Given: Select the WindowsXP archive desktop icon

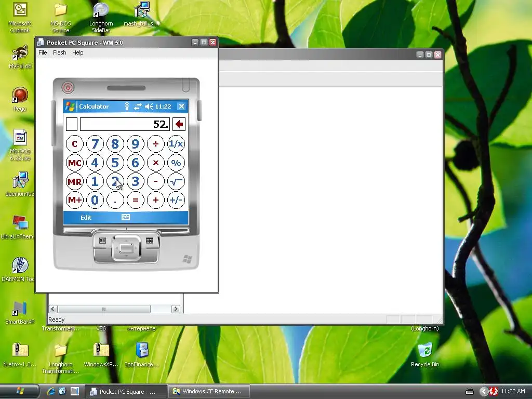Looking at the screenshot, I should coord(101,355).
